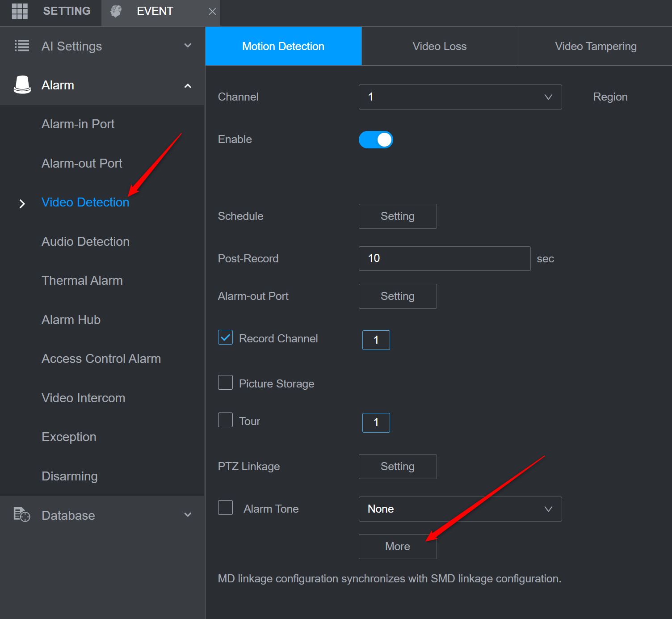This screenshot has width=672, height=619.
Task: Click the Database icon
Action: pyautogui.click(x=21, y=515)
